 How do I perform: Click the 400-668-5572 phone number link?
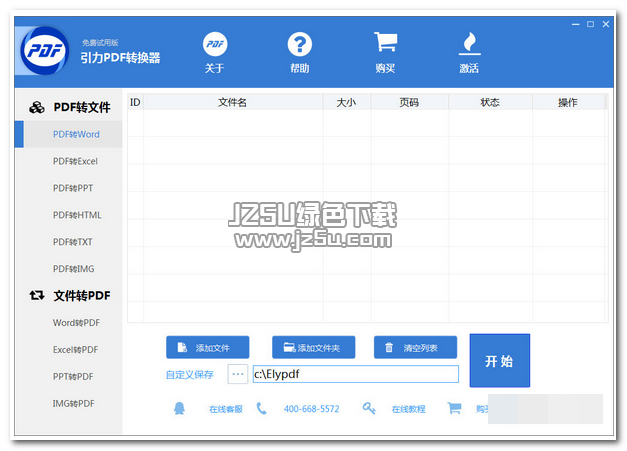(x=312, y=409)
